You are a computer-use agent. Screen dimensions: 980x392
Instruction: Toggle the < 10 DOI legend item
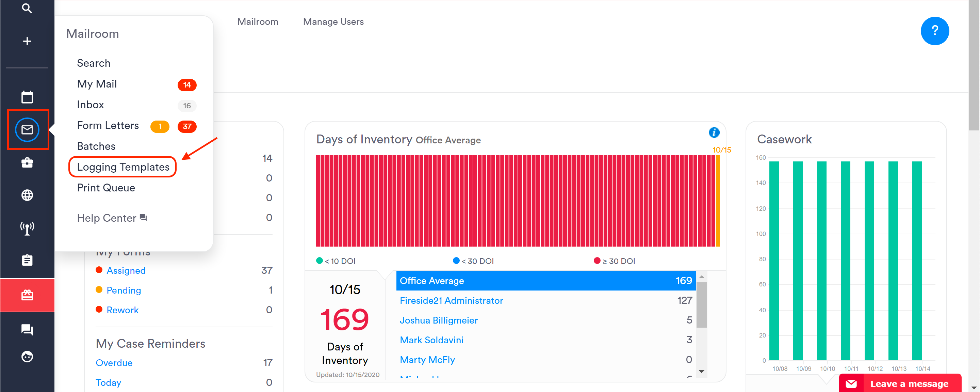(x=335, y=261)
